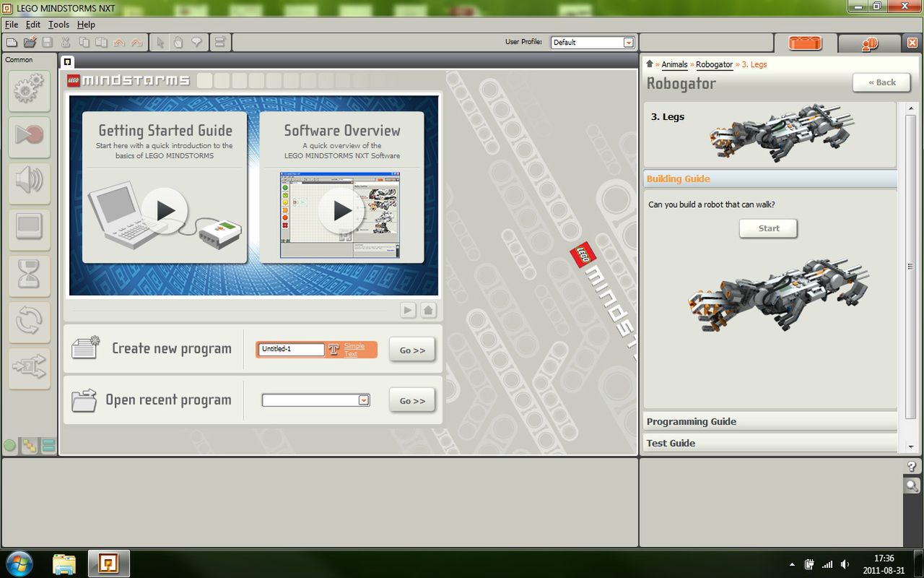Select the Pan hand tool

click(178, 43)
